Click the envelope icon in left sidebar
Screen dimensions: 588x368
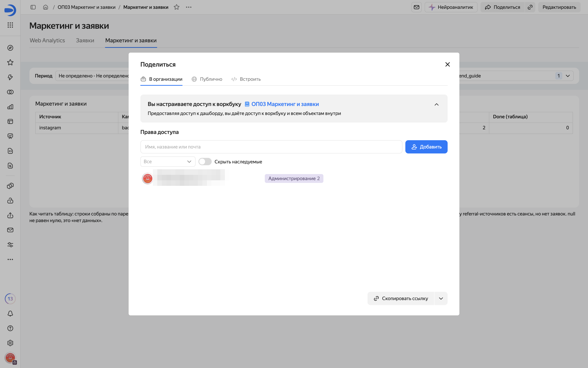tap(10, 230)
